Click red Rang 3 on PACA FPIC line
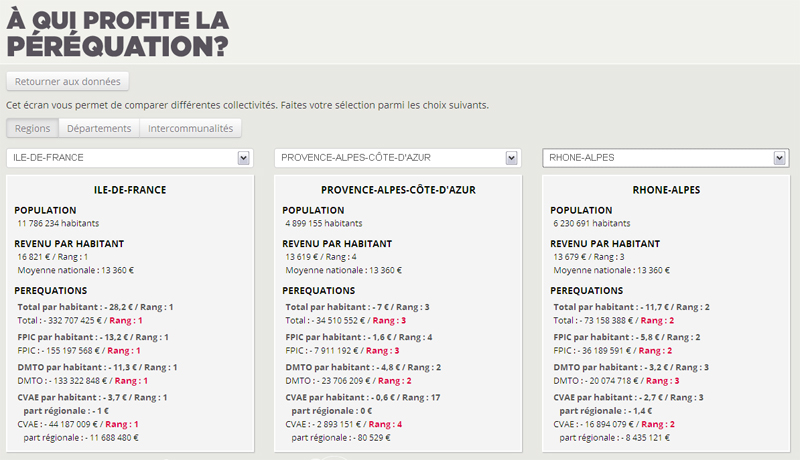 [387, 350]
